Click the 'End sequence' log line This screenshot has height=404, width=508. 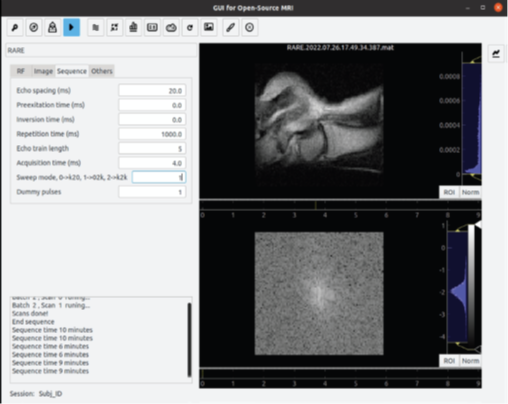tap(33, 322)
